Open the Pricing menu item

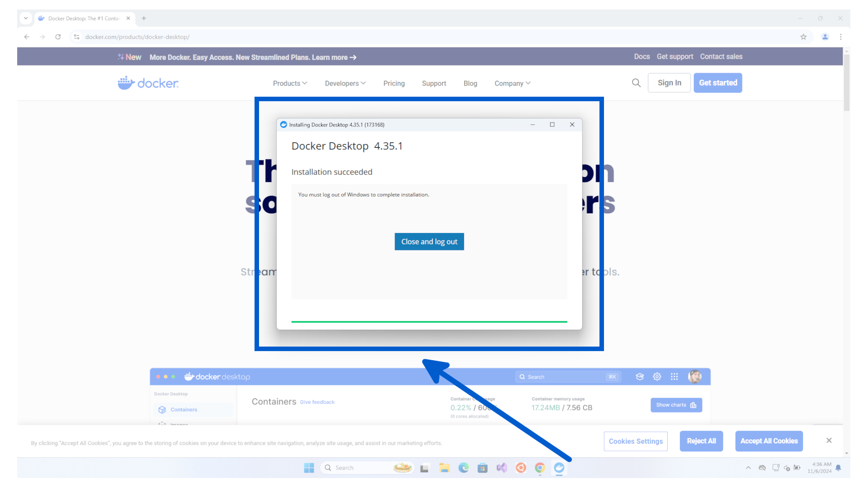click(394, 83)
